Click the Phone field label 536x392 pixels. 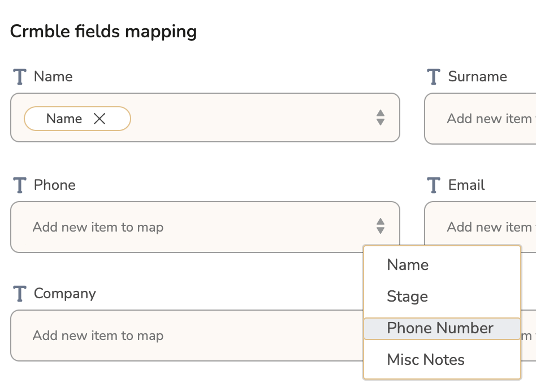[x=54, y=185]
